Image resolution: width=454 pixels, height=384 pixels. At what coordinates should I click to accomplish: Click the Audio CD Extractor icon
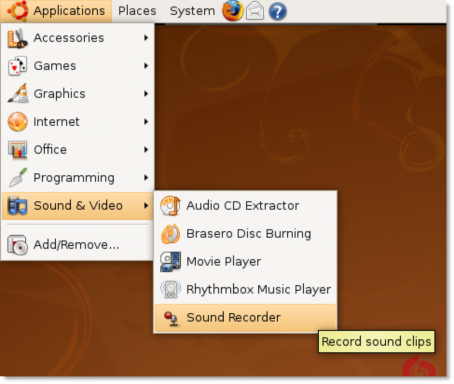click(x=170, y=206)
